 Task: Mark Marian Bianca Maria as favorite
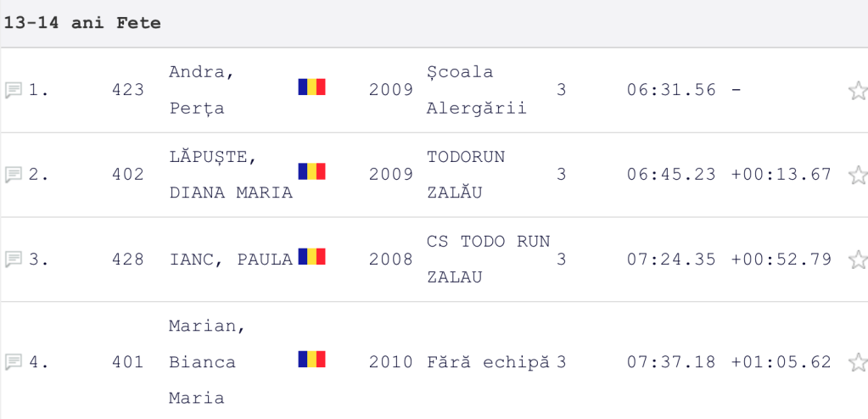coord(857,362)
